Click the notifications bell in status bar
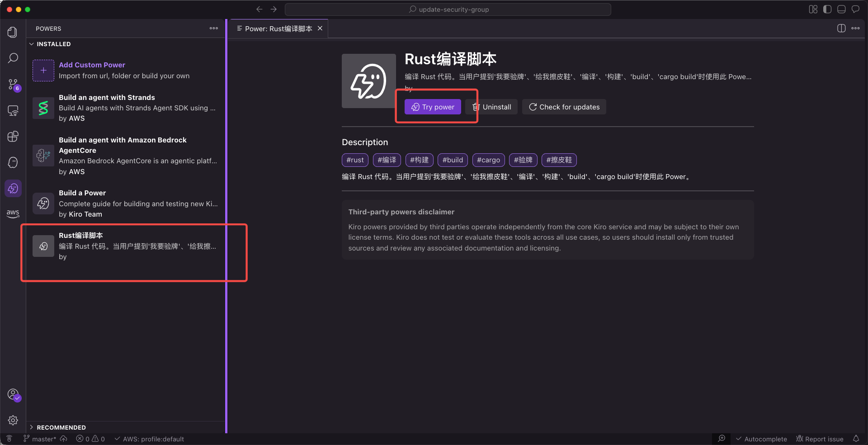The width and height of the screenshot is (868, 445). (x=856, y=439)
